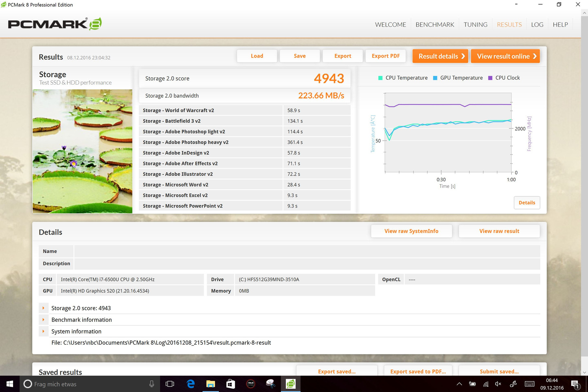
Task: Open File Explorer from the taskbar
Action: (x=210, y=384)
